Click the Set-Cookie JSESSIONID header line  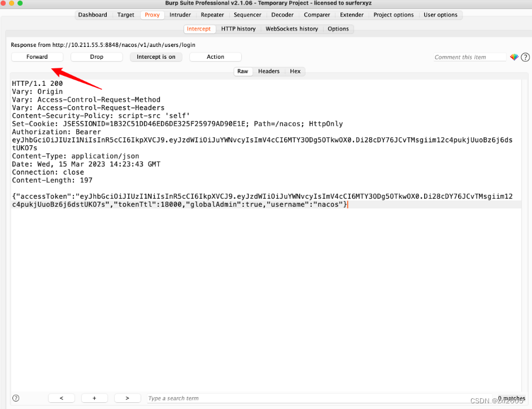pos(177,124)
